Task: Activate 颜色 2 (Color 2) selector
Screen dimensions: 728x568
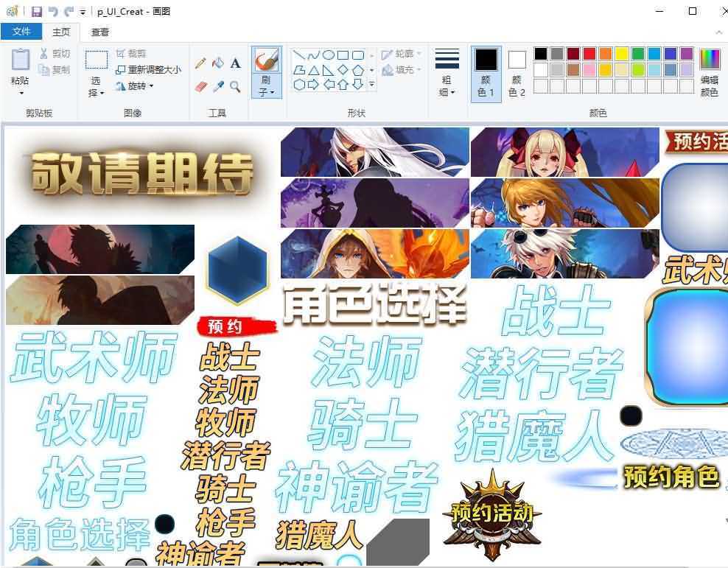Action: 517,73
